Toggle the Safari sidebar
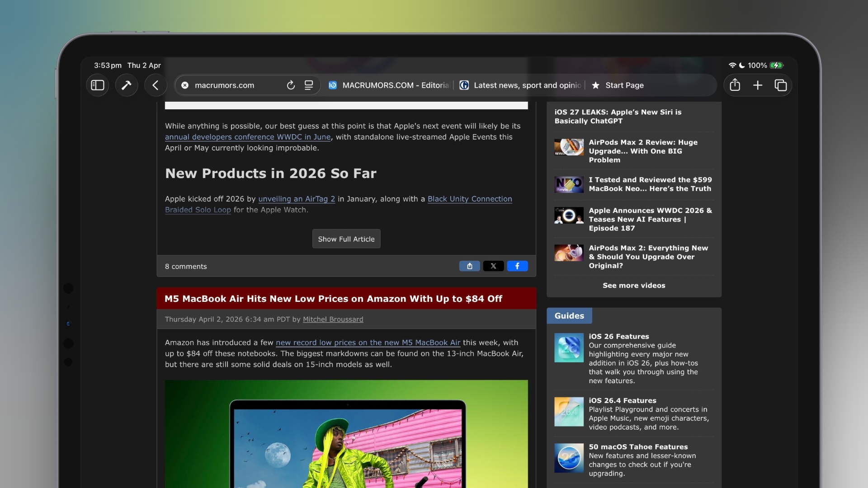The width and height of the screenshot is (868, 488). click(97, 85)
